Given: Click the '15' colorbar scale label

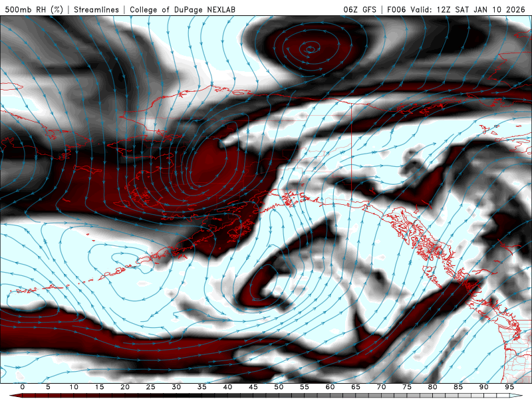Looking at the screenshot, I should point(99,387).
